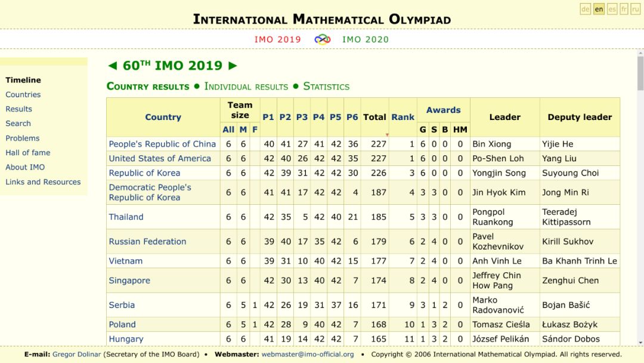Switch language to Russian (ru)

[x=636, y=9]
